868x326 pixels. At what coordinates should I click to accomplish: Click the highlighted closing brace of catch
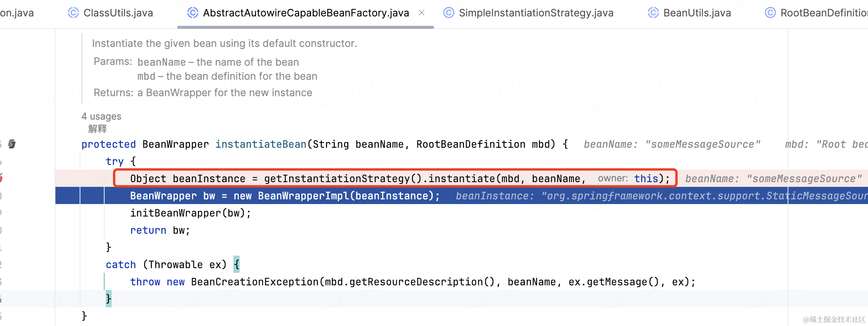108,299
